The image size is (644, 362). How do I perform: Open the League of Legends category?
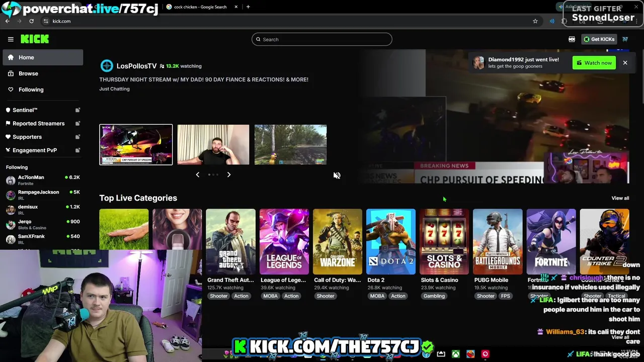(284, 242)
